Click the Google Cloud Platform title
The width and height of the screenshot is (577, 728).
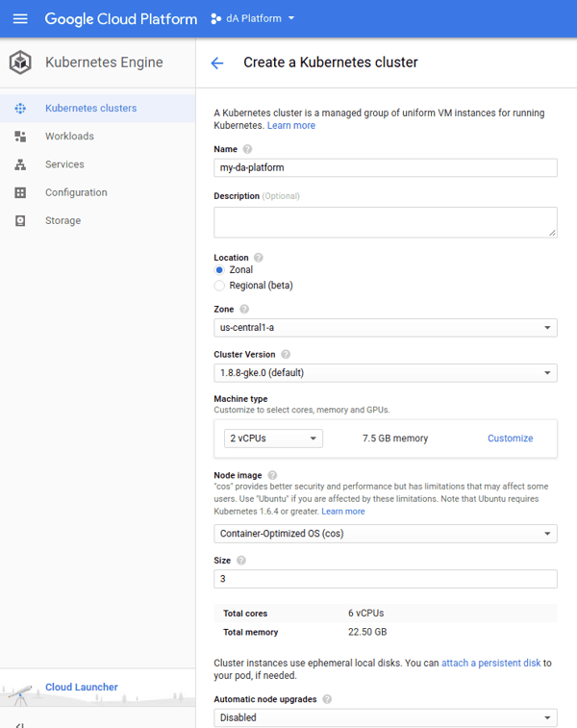[121, 19]
